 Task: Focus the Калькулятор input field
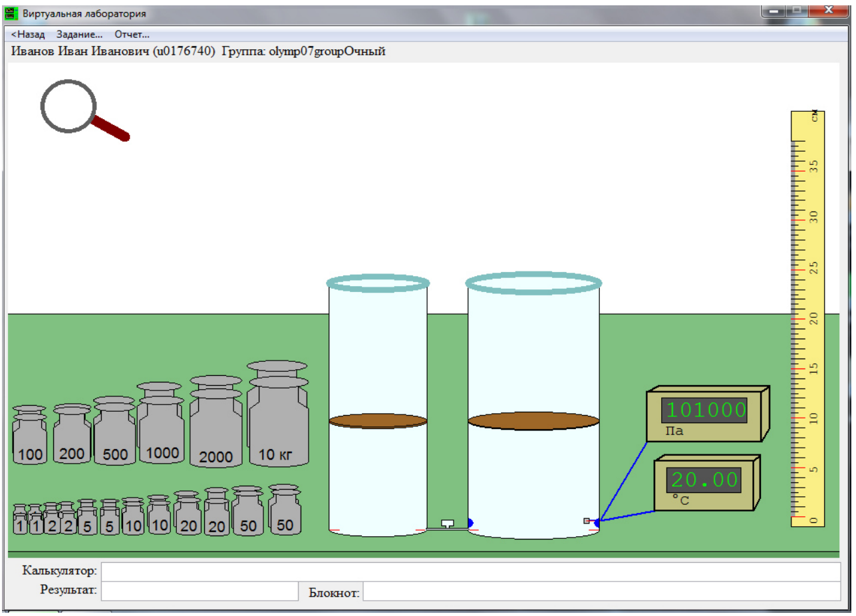point(471,571)
